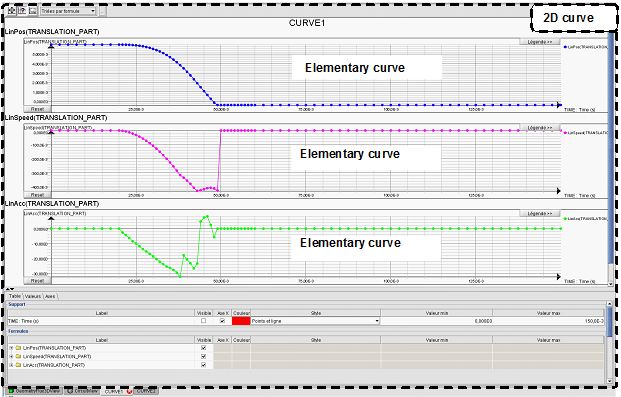Click the third icon in the top toolbar

point(33,11)
